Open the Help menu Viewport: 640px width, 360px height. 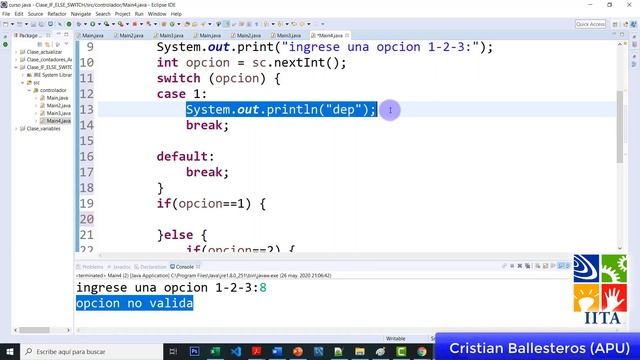pos(176,14)
